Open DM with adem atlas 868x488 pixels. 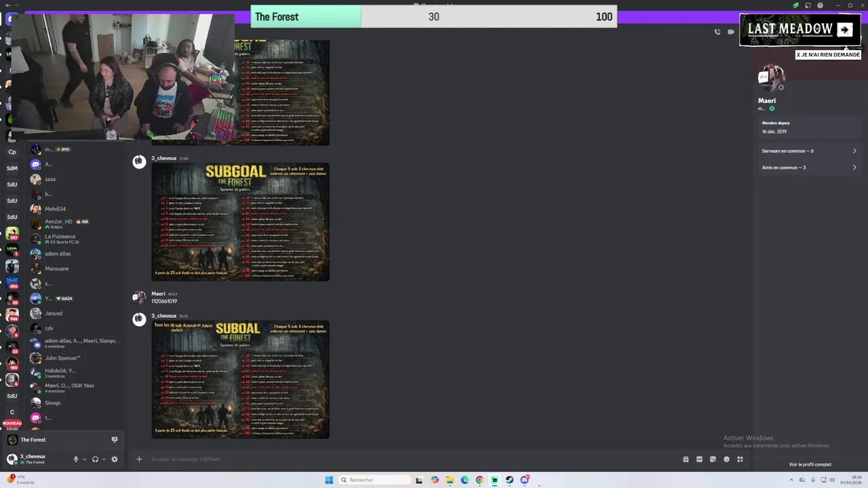pos(75,253)
